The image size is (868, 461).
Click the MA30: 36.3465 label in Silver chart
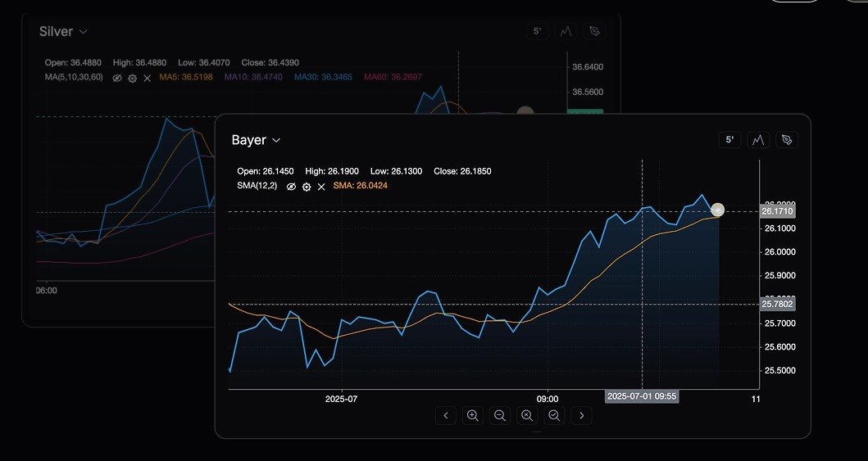[323, 77]
